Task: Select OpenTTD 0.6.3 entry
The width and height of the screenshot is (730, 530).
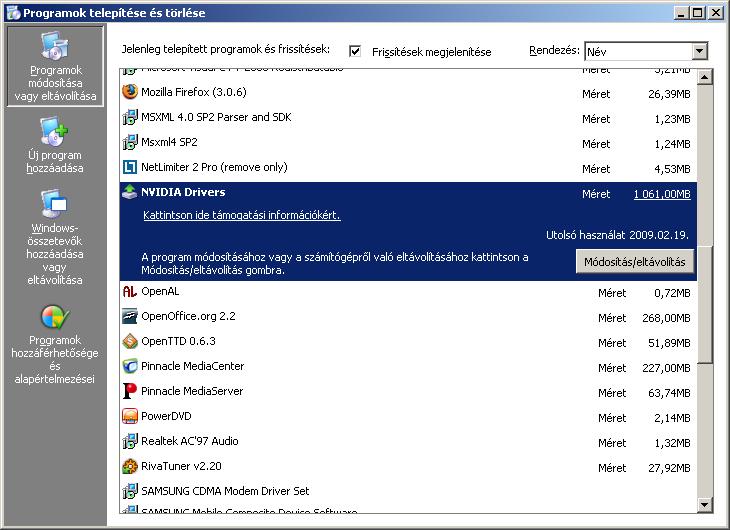Action: point(408,342)
